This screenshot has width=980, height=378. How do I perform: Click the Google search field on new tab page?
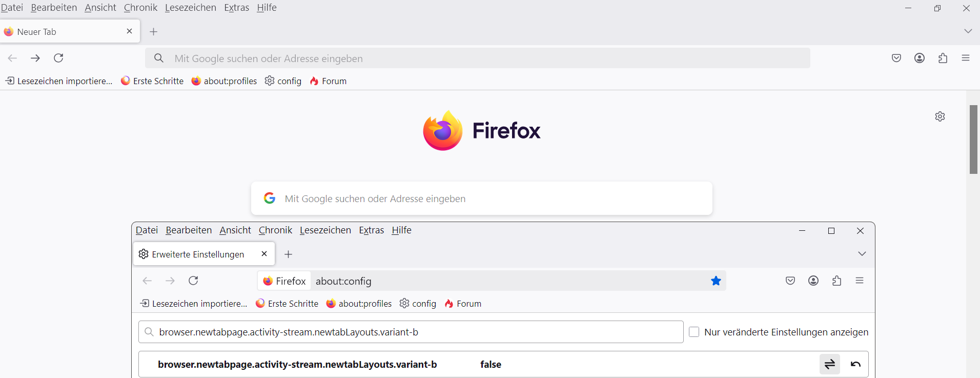[x=482, y=198]
